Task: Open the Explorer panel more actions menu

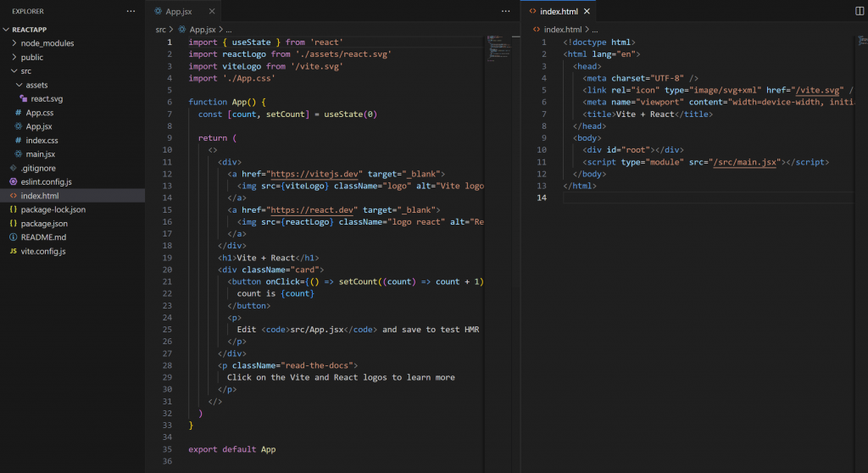Action: [x=131, y=11]
